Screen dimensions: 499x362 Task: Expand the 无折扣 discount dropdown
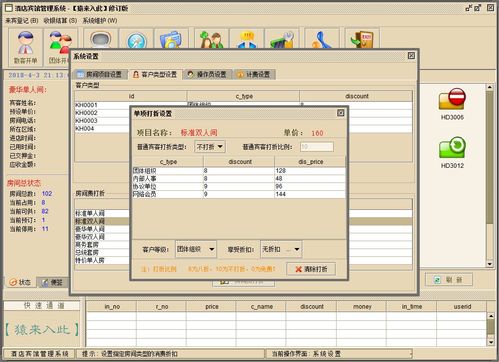(281, 249)
